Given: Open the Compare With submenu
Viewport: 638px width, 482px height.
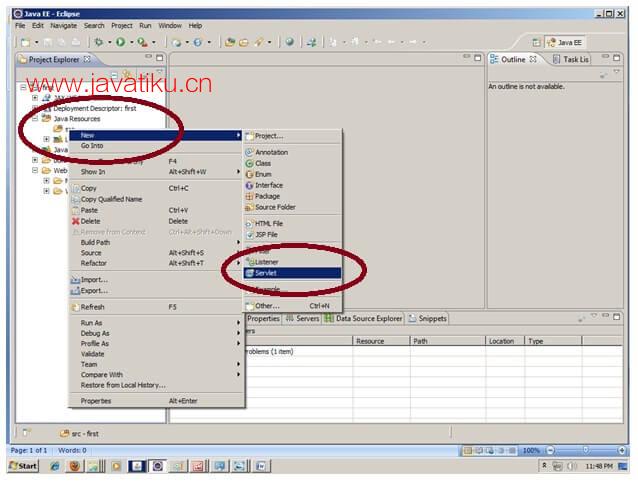Looking at the screenshot, I should click(x=156, y=375).
